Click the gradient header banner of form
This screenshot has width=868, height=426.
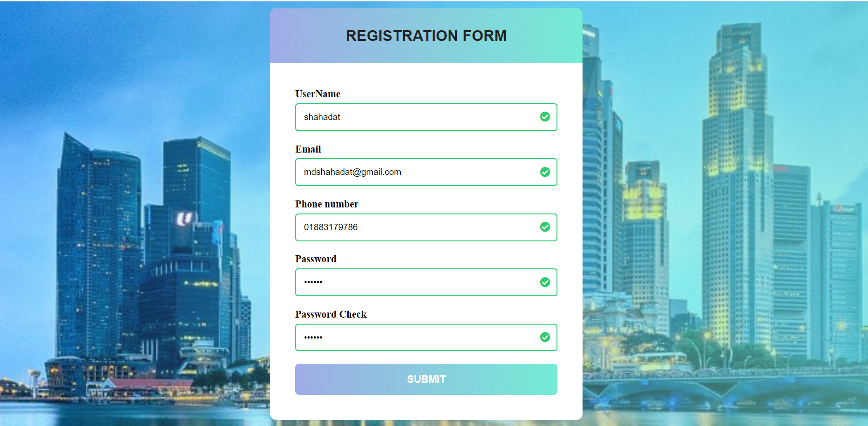click(426, 36)
